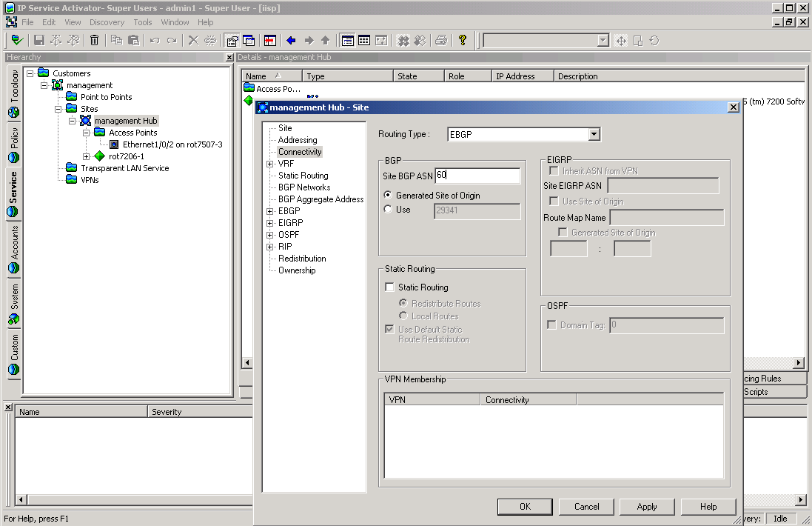Click the dialog Help button
This screenshot has width=812, height=526.
tap(708, 507)
